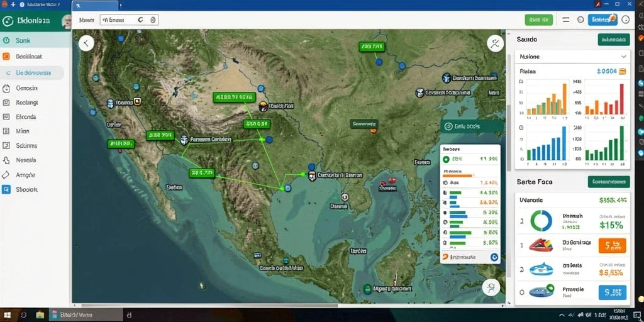Click the taskbar search icon
This screenshot has width=644, height=322.
coord(23,315)
